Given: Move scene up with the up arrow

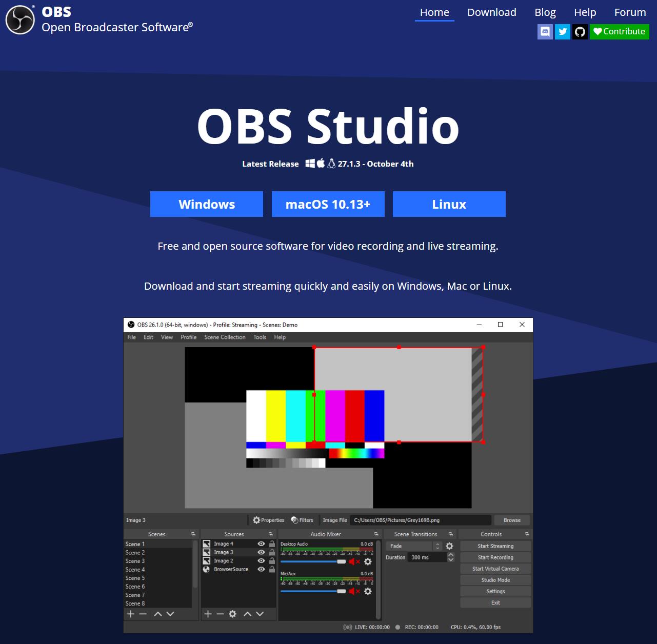Looking at the screenshot, I should 158,614.
